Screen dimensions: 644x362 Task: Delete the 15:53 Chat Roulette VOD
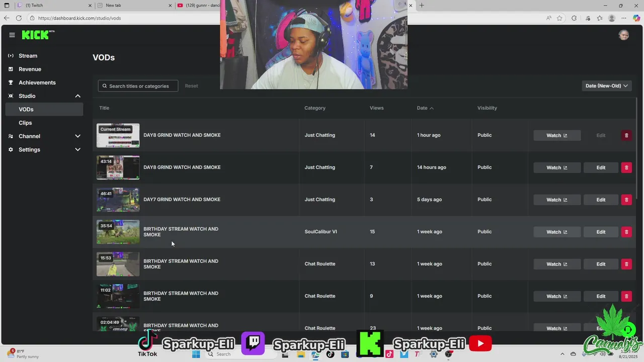coord(626,264)
